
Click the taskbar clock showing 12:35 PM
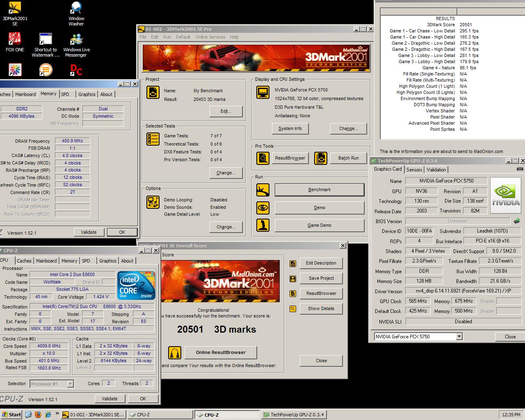(511, 415)
